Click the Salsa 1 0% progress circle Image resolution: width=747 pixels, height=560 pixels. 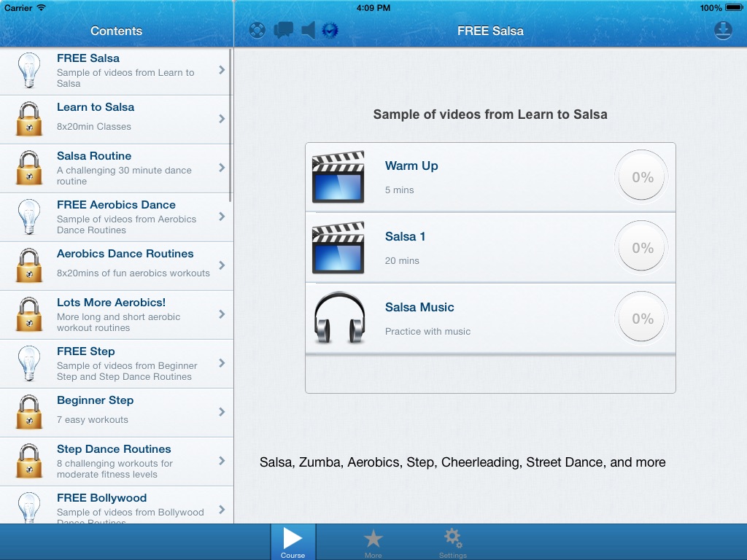point(642,248)
